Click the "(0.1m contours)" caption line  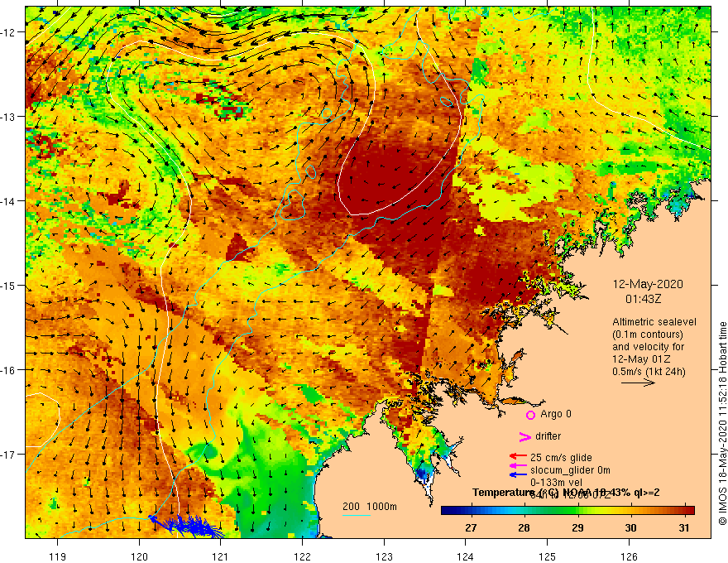pyautogui.click(x=648, y=334)
